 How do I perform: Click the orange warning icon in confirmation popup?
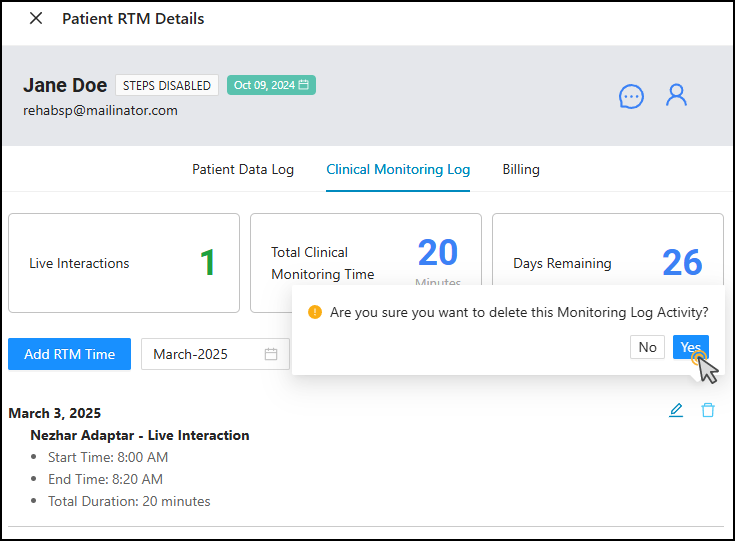[315, 312]
